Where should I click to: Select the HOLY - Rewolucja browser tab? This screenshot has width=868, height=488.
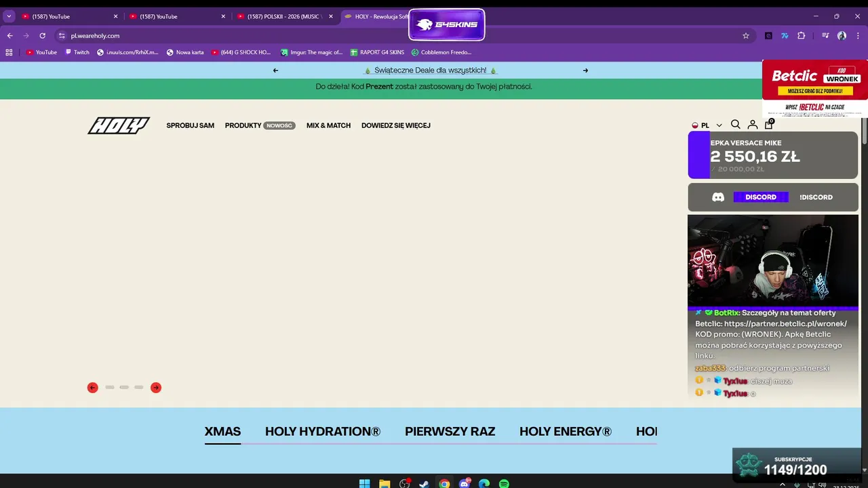pos(376,16)
